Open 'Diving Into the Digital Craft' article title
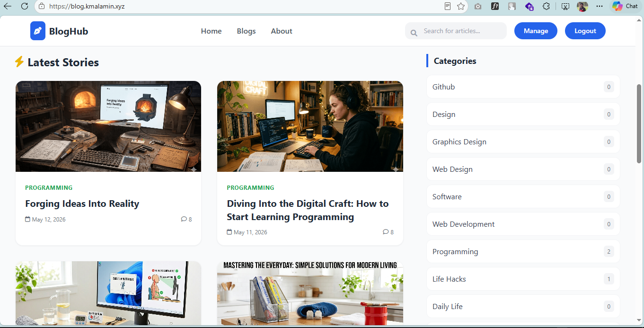644x328 pixels. (308, 210)
